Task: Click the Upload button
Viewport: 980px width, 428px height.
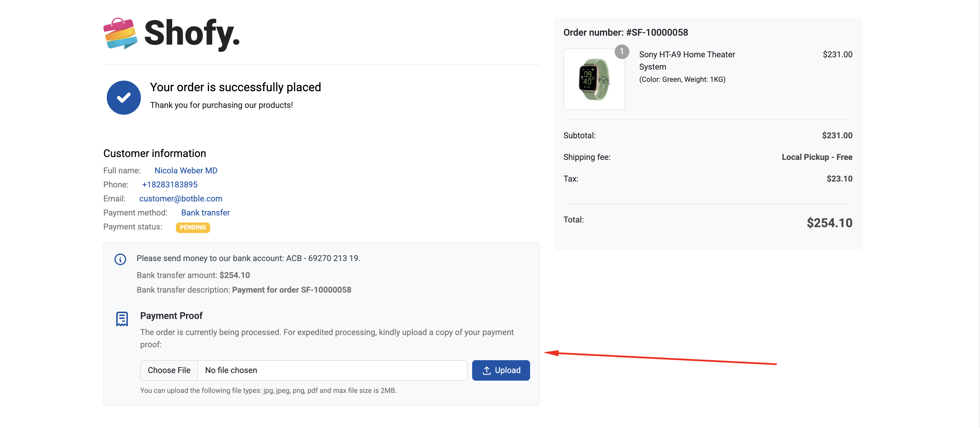Action: tap(501, 370)
